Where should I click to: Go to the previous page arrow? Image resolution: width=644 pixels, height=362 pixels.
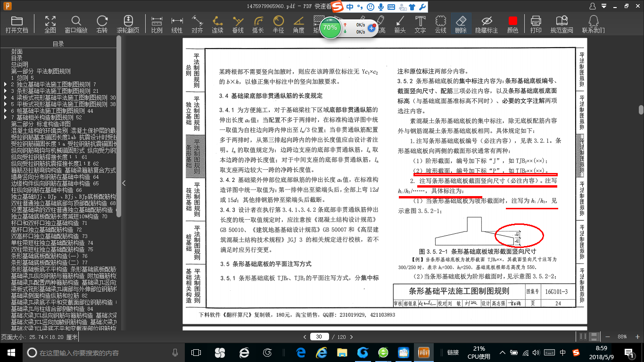point(304,337)
